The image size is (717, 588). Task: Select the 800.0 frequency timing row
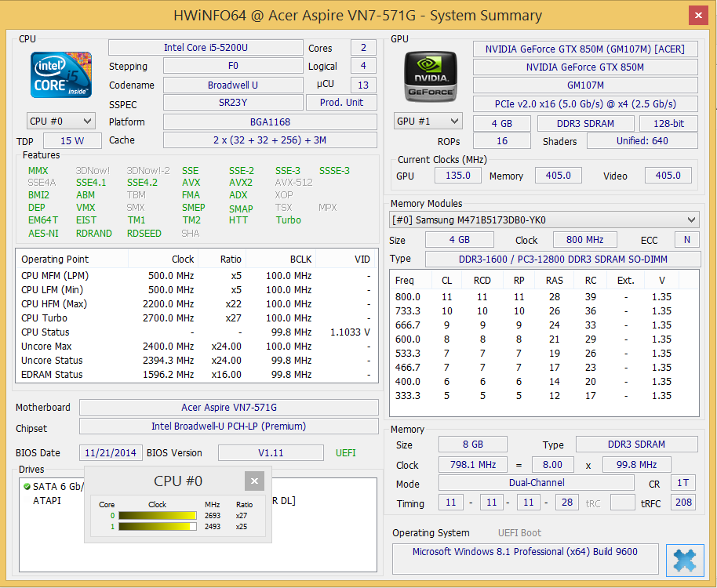coord(544,297)
